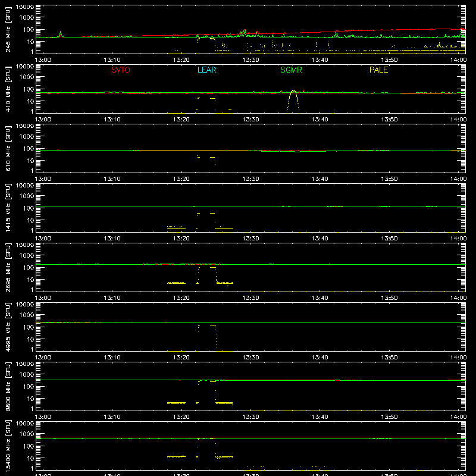The image size is (476, 476).
Task: Click the 13:10 tick label under the 410 MHz plot
Action: coord(112,120)
